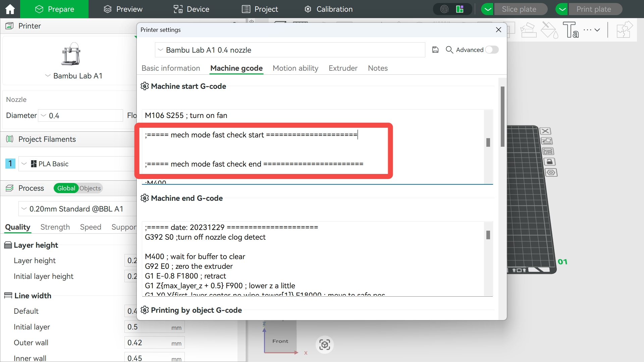Click the Inner wall line width field

click(x=154, y=357)
